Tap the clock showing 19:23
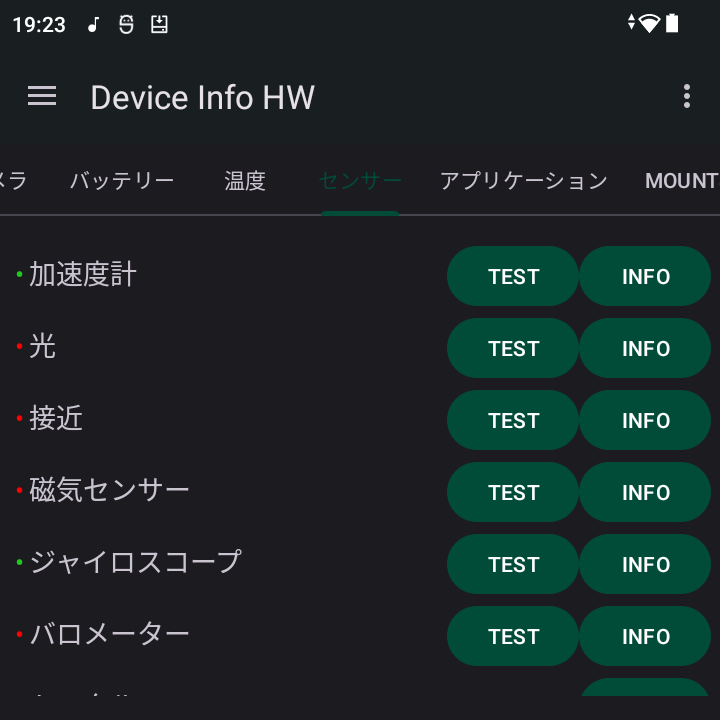Screen dimensions: 720x720 pos(39,25)
